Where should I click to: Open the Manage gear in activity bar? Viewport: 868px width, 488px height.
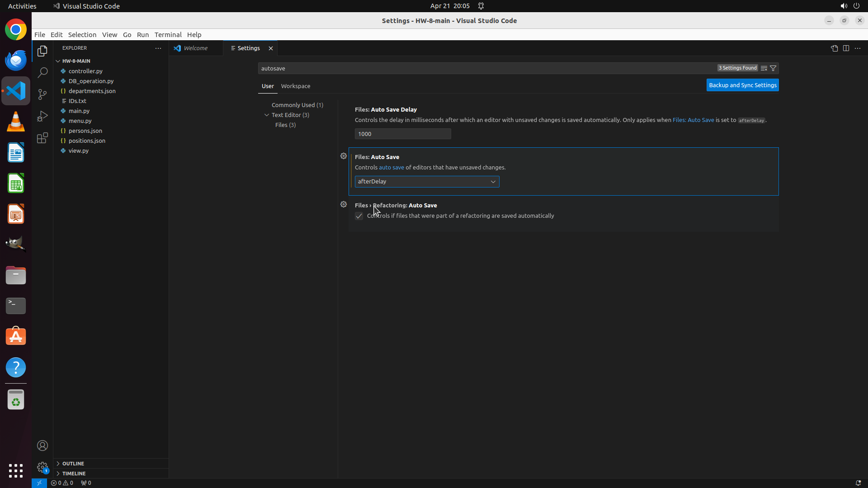click(x=42, y=467)
